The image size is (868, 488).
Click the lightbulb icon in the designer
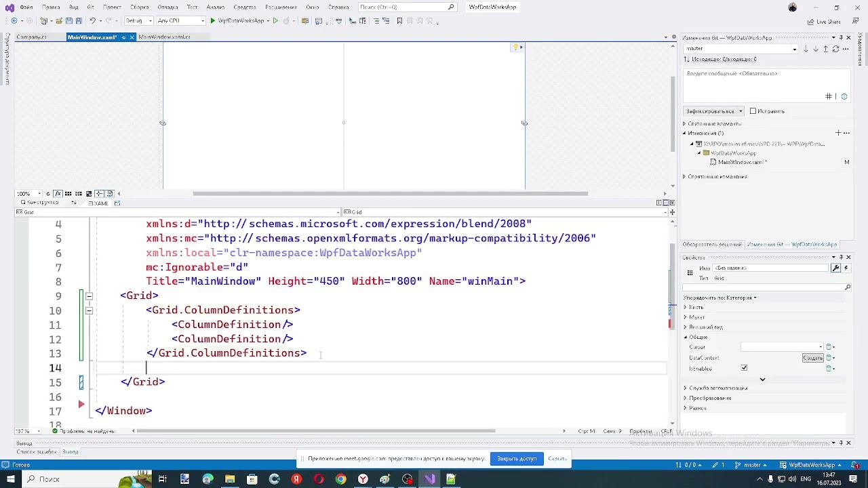pyautogui.click(x=515, y=47)
